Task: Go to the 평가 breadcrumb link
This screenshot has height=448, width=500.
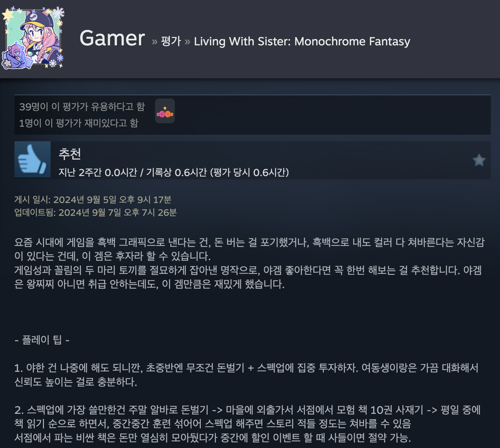Action: click(x=171, y=41)
